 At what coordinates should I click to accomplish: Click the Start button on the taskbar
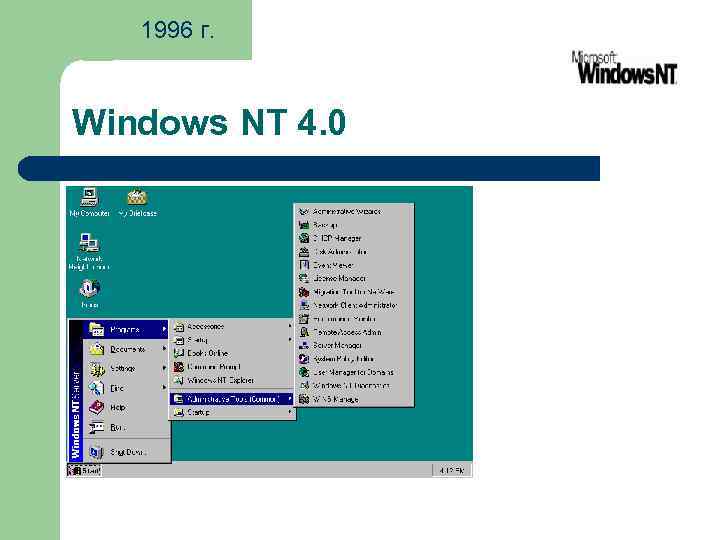(84, 470)
